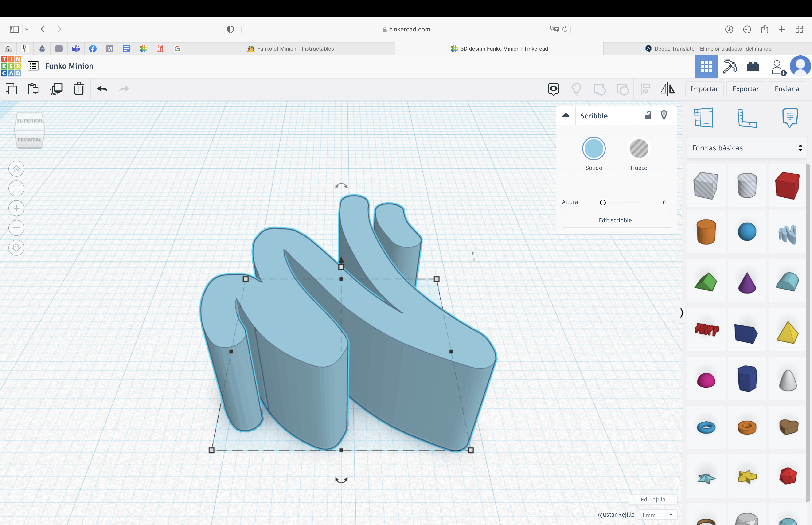The image size is (812, 525).
Task: Click the tinkercad.com address bar
Action: (406, 29)
